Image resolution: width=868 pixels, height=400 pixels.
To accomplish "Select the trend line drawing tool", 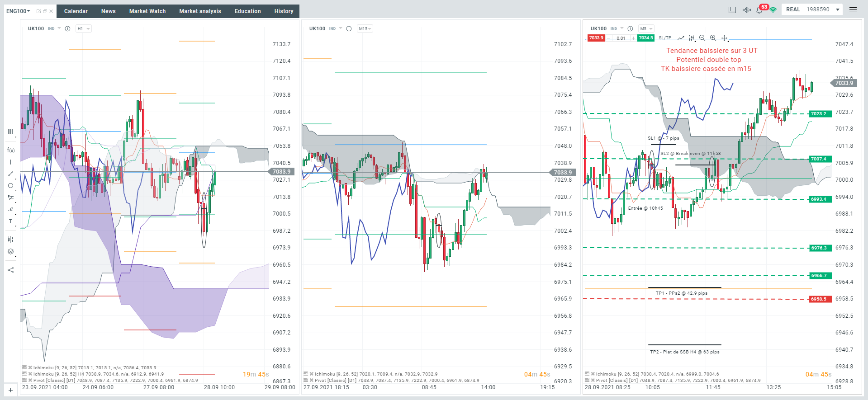I will tap(10, 174).
